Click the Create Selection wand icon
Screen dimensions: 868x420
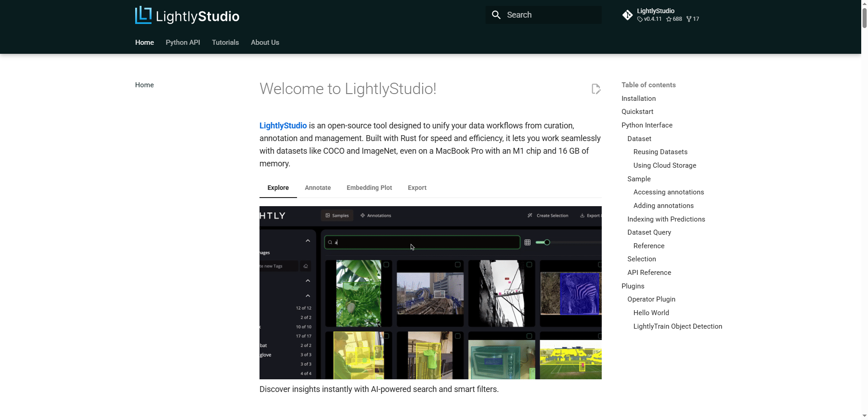coord(530,216)
